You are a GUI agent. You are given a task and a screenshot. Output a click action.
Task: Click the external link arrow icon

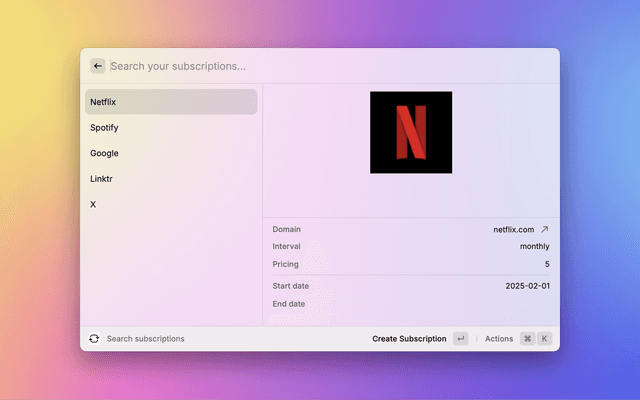coord(545,229)
